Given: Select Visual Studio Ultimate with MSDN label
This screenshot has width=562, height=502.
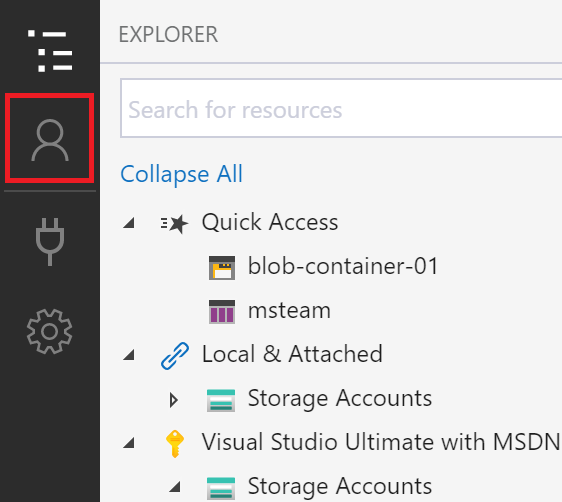Looking at the screenshot, I should click(381, 442).
